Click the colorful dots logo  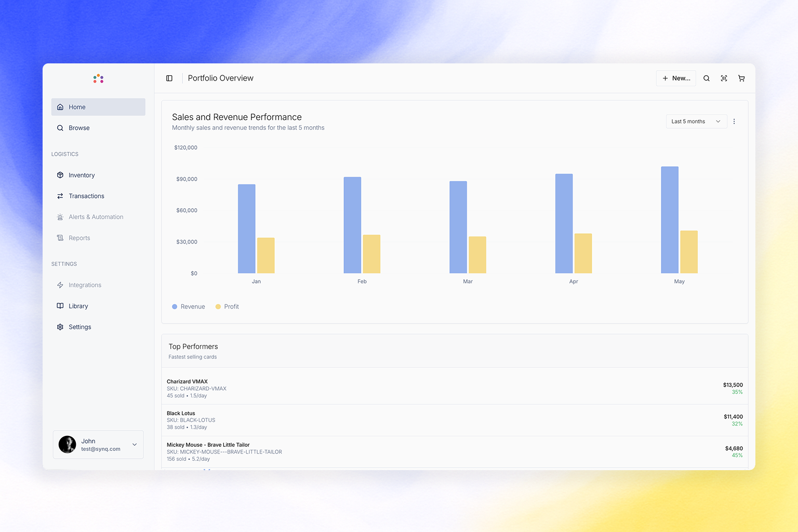tap(98, 78)
